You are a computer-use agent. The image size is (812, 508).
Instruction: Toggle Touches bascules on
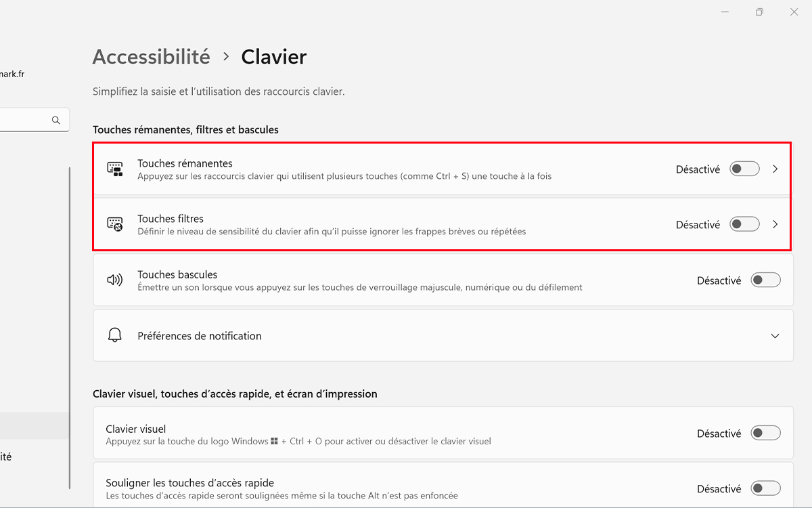point(765,280)
